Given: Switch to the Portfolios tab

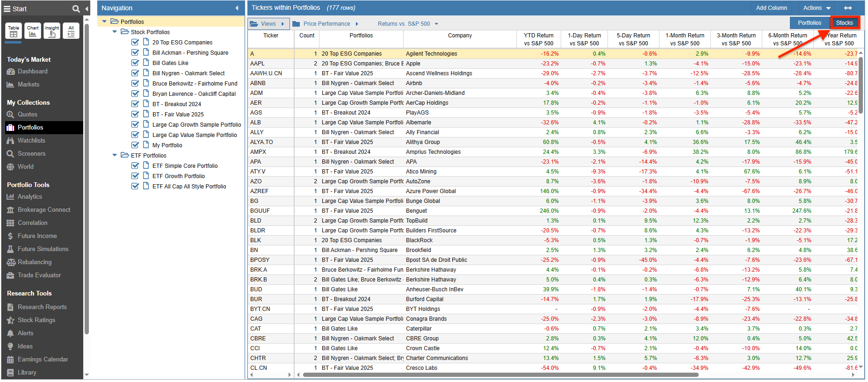Looking at the screenshot, I should [809, 23].
